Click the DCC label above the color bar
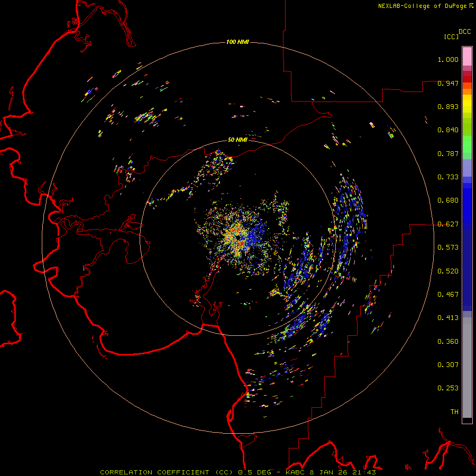The width and height of the screenshot is (476, 476). click(x=465, y=32)
